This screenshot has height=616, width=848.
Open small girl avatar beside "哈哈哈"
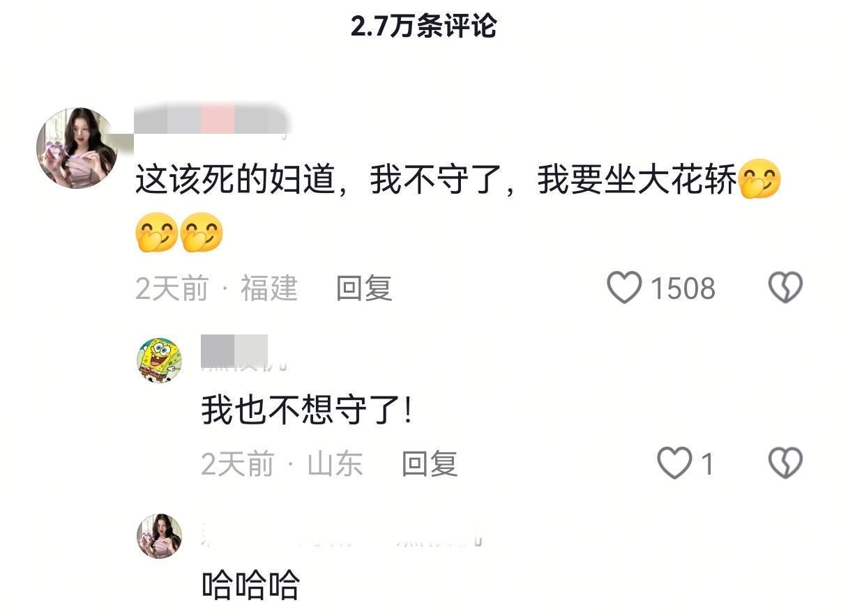[159, 536]
